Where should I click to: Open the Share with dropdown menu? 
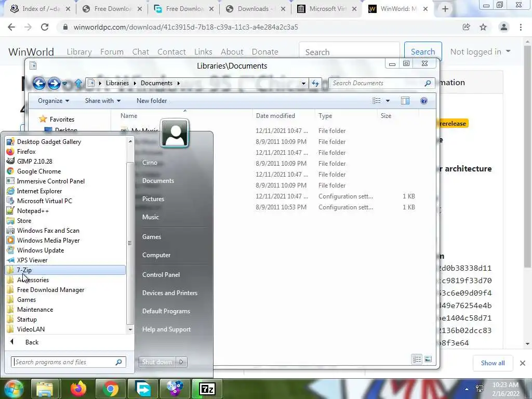point(103,101)
